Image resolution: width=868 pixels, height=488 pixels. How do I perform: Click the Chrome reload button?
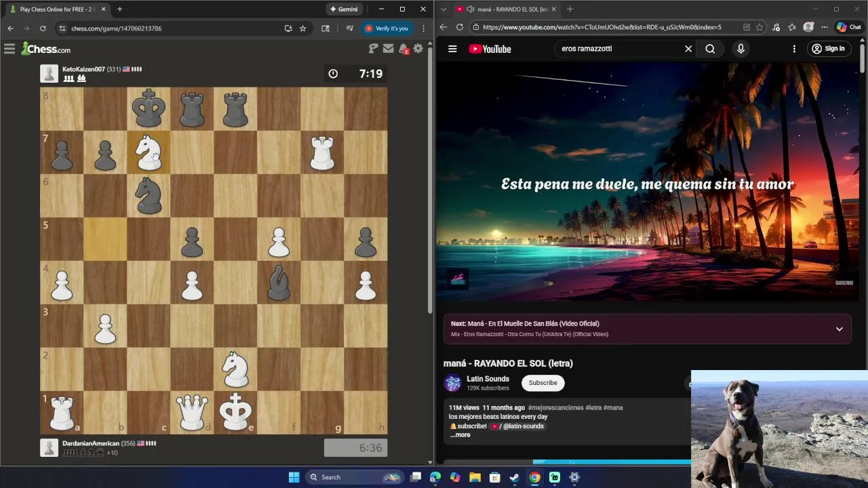43,28
